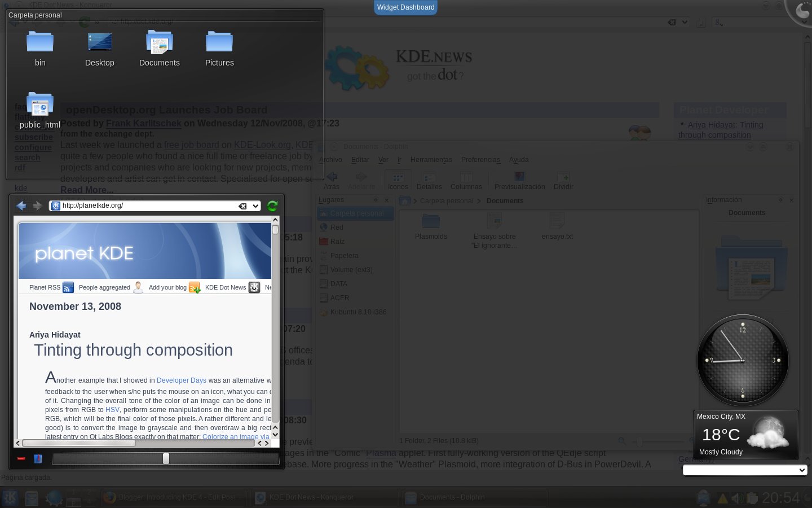The image size is (812, 508).
Task: Open Konqueror's location bar dropdown arrow
Action: [685, 23]
